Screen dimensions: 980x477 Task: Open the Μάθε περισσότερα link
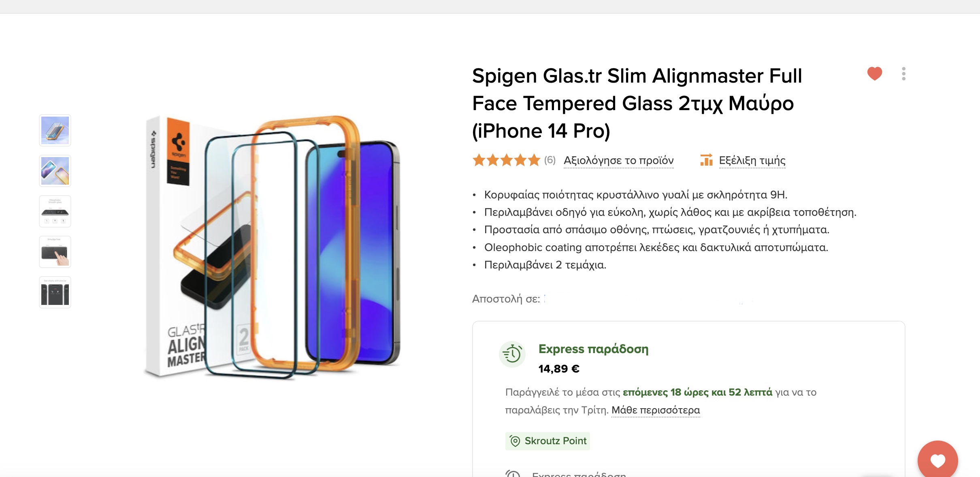pyautogui.click(x=655, y=410)
